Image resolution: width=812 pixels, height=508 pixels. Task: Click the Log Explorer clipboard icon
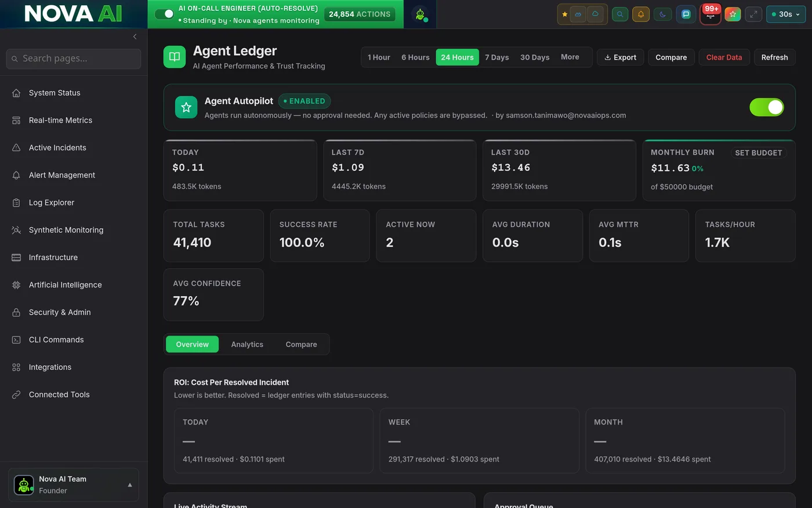click(x=16, y=203)
